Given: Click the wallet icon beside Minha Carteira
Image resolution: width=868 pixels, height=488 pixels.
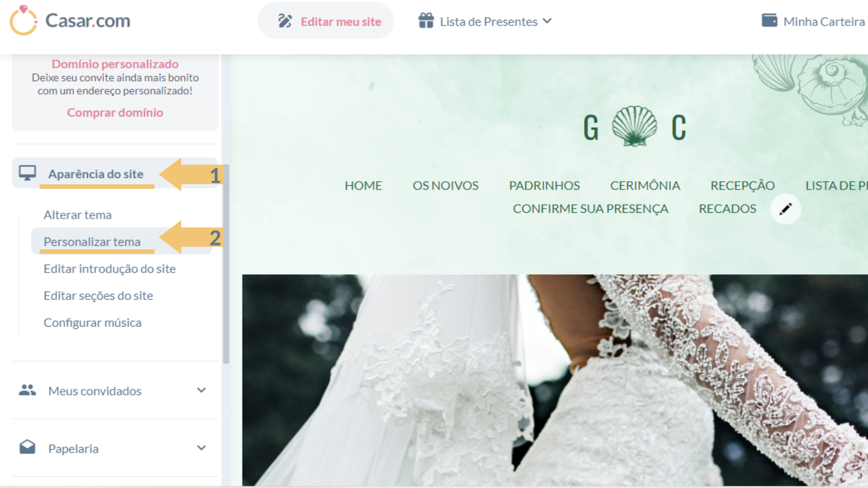Looking at the screenshot, I should coord(769,20).
